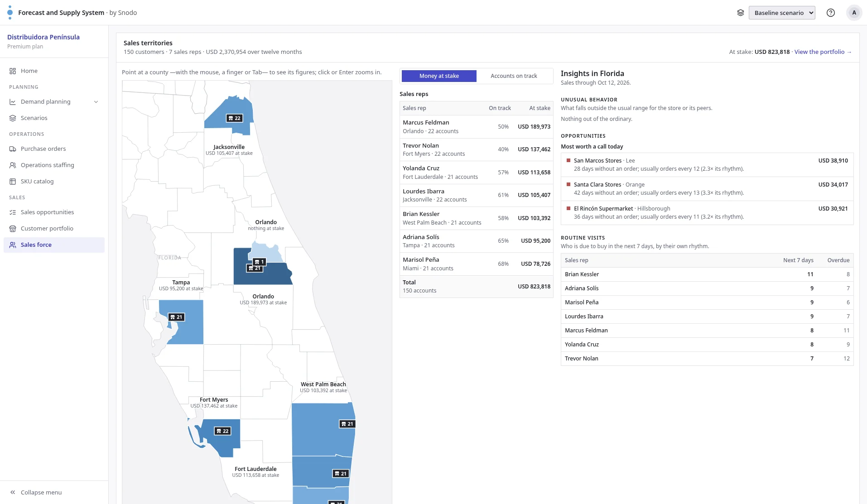867x504 pixels.
Task: Click the Customer portfolio store icon
Action: [13, 229]
